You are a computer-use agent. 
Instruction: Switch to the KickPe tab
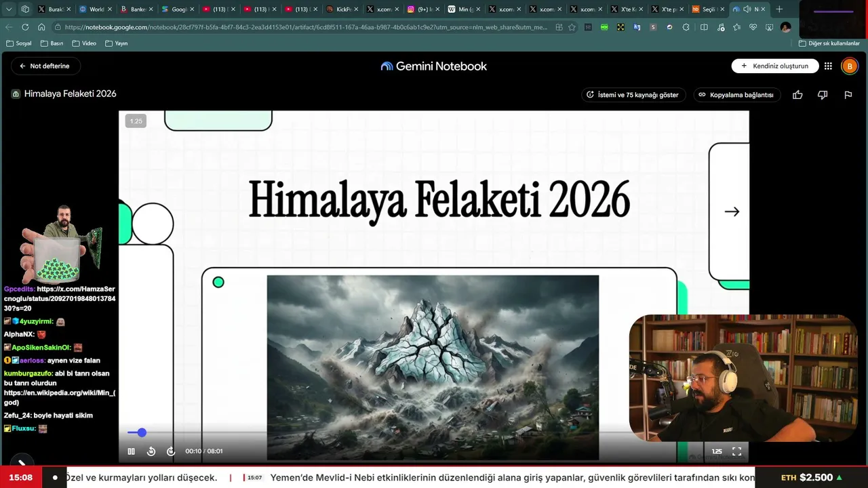pos(341,9)
